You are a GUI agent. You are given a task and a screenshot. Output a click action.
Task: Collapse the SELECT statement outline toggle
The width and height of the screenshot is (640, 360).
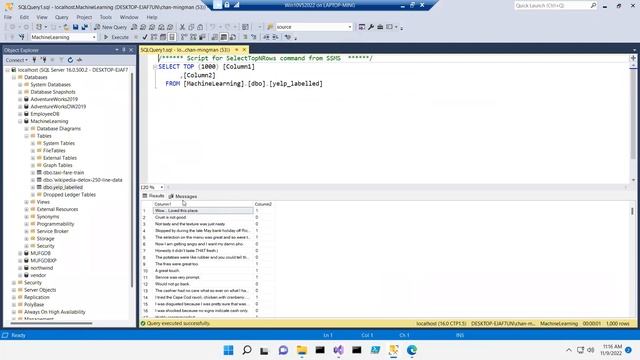[x=155, y=67]
